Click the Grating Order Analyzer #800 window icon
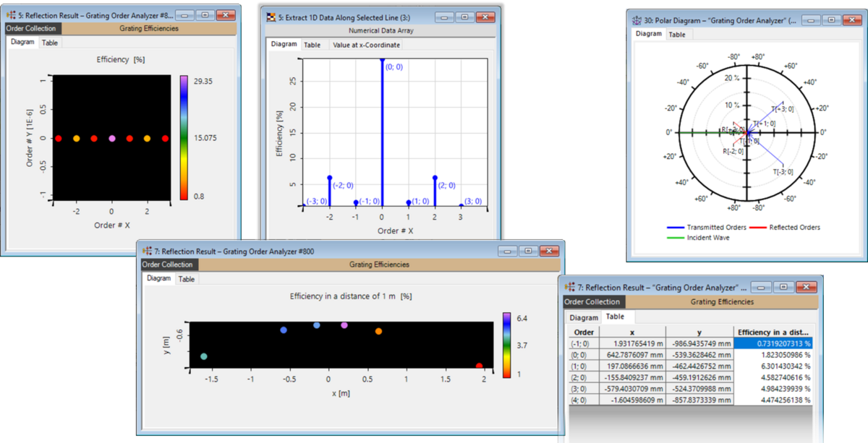 tap(148, 251)
